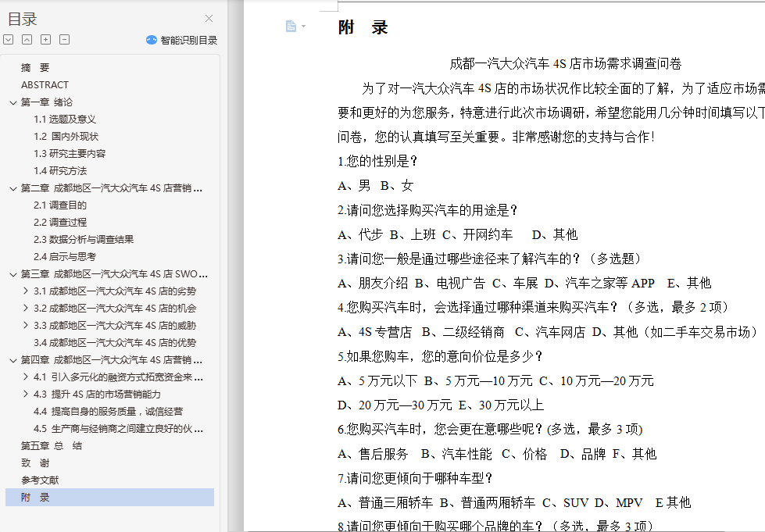Navigate to 1.3 研究主要内容
This screenshot has height=532, width=765.
pos(70,154)
